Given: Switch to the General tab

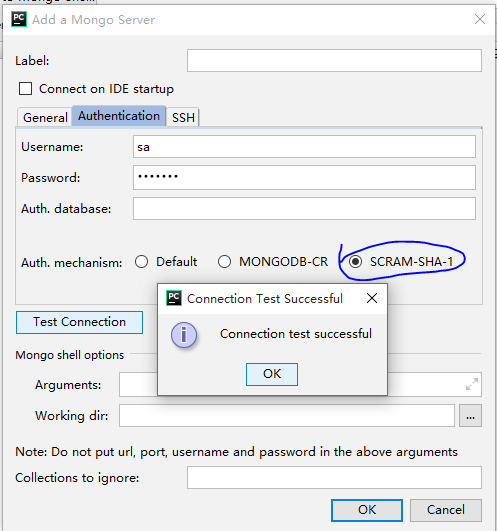Looking at the screenshot, I should 45,118.
